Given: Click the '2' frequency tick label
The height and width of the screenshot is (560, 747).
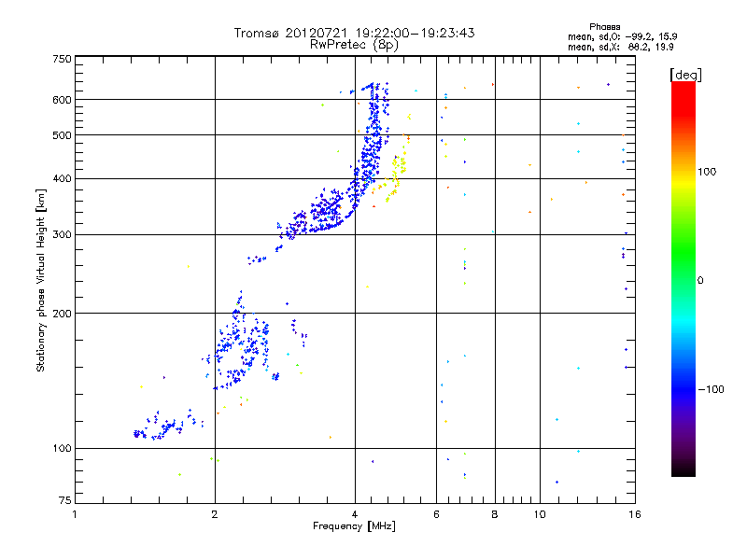Looking at the screenshot, I should (x=215, y=514).
